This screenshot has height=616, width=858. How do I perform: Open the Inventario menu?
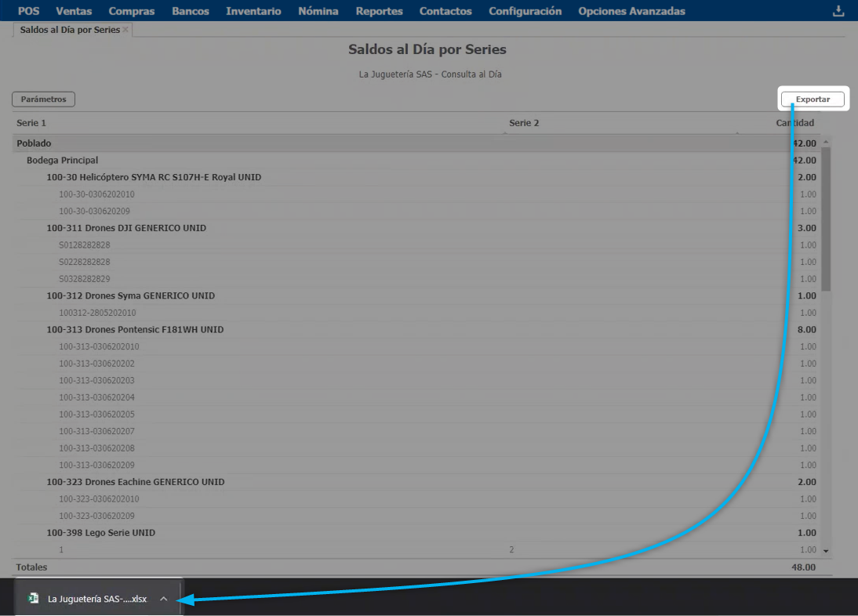click(253, 11)
